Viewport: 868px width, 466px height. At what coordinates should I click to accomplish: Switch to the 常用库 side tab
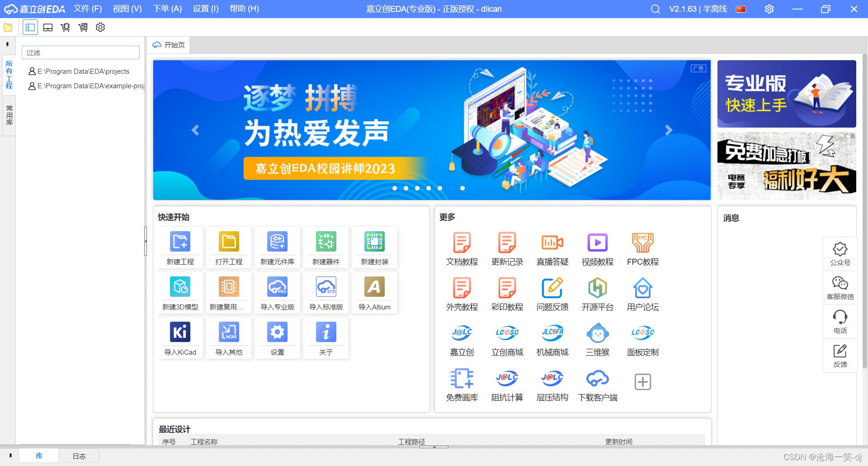click(x=9, y=115)
